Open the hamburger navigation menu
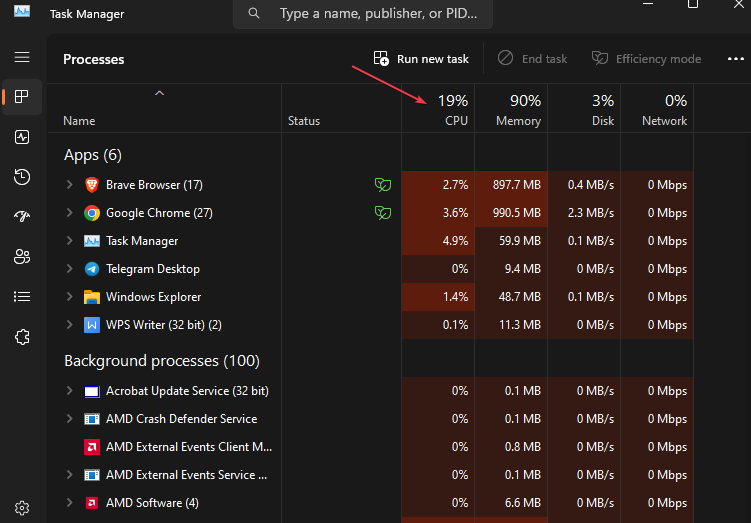Image resolution: width=751 pixels, height=523 pixels. point(22,57)
